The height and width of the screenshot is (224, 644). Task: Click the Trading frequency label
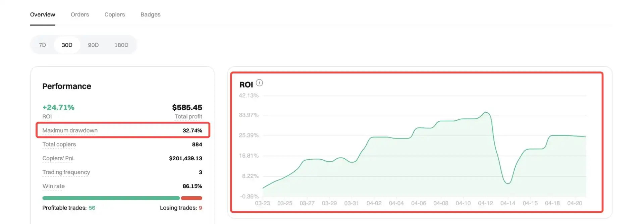click(66, 172)
